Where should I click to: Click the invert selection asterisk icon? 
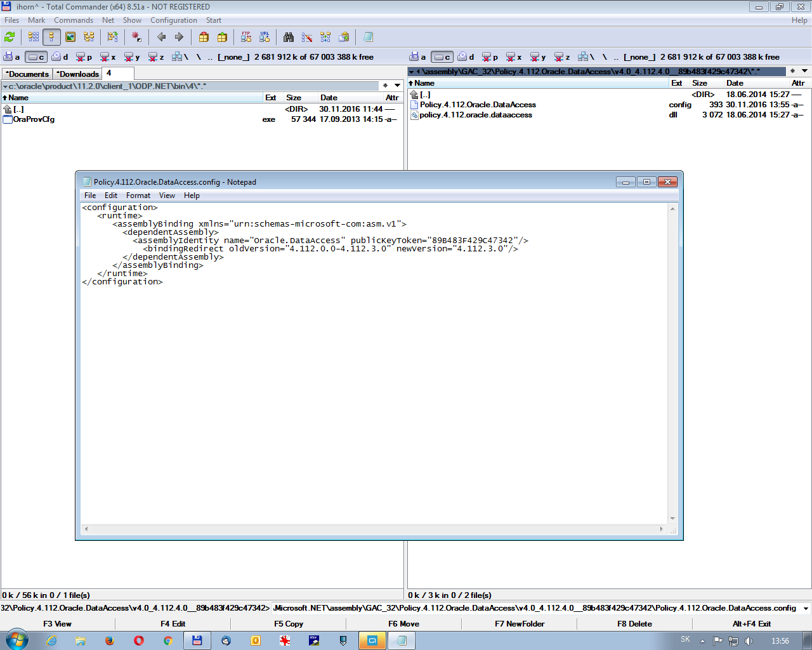tap(136, 37)
